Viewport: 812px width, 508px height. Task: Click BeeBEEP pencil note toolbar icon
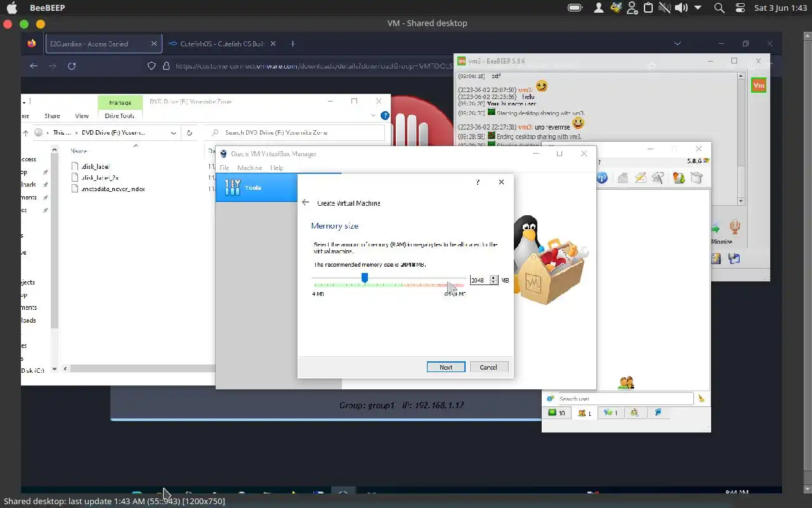coord(640,178)
